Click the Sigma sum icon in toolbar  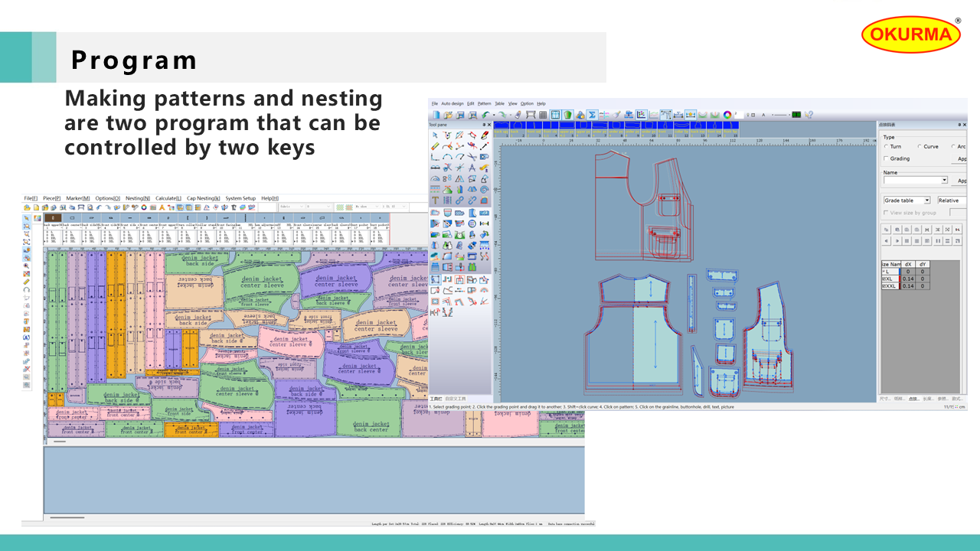coord(592,115)
